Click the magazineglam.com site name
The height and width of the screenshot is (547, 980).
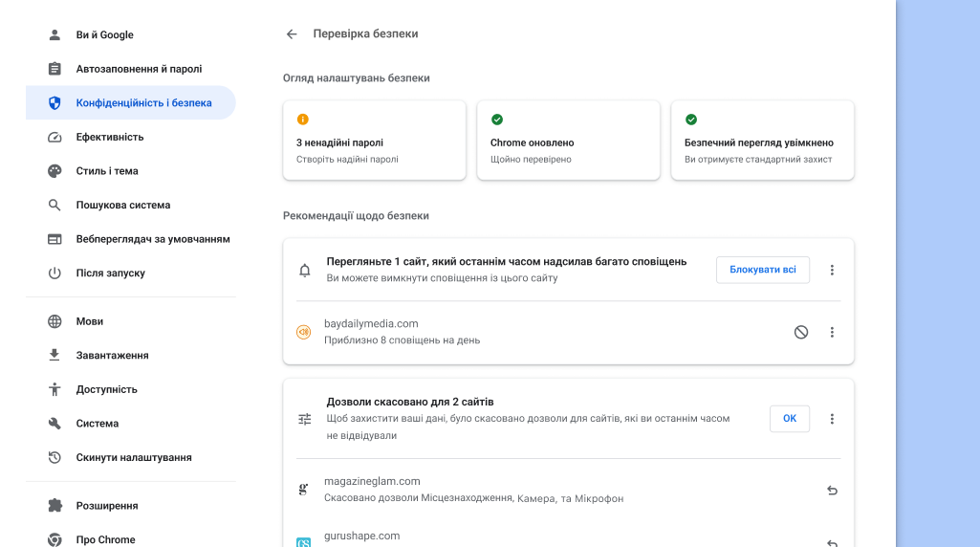(x=372, y=481)
